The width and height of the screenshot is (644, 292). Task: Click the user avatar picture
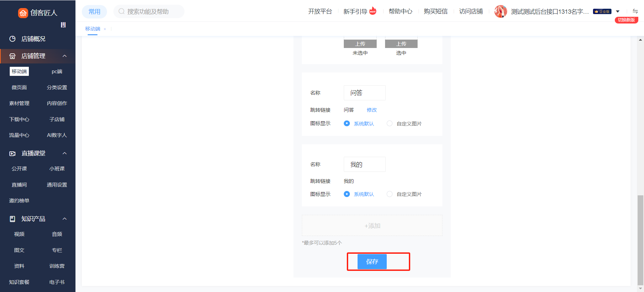500,11
